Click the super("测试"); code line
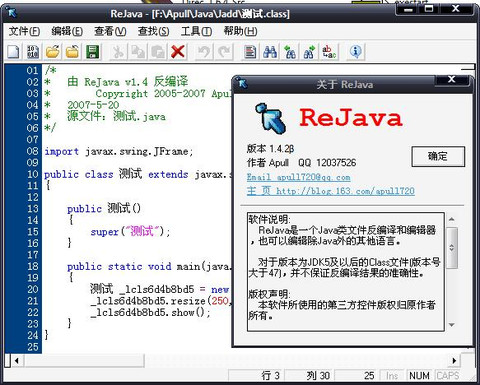This screenshot has width=480, height=385. point(130,231)
